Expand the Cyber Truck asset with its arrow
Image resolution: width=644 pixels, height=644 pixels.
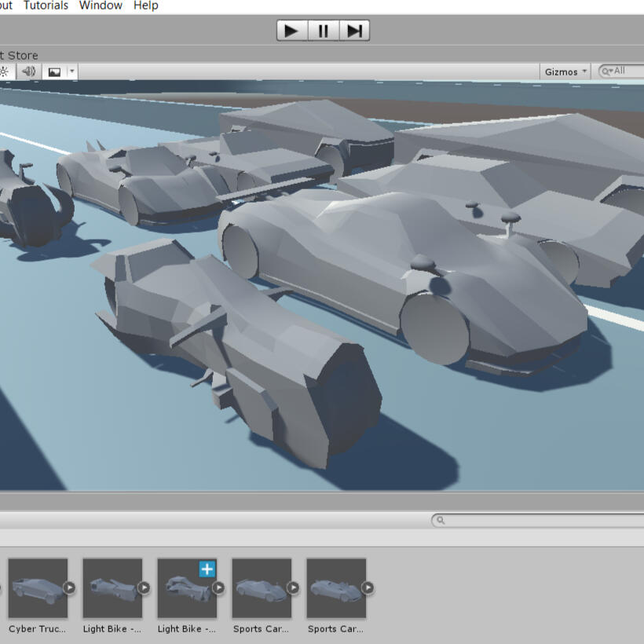pos(69,587)
